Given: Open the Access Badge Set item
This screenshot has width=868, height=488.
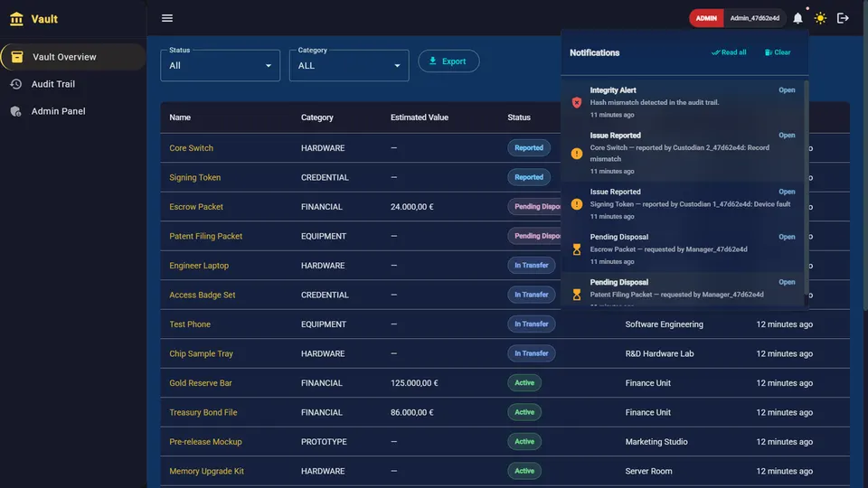Looking at the screenshot, I should click(202, 295).
